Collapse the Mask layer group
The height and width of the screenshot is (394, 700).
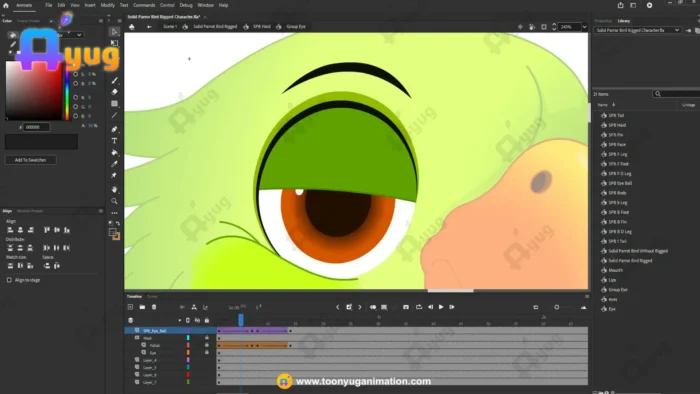[x=137, y=338]
